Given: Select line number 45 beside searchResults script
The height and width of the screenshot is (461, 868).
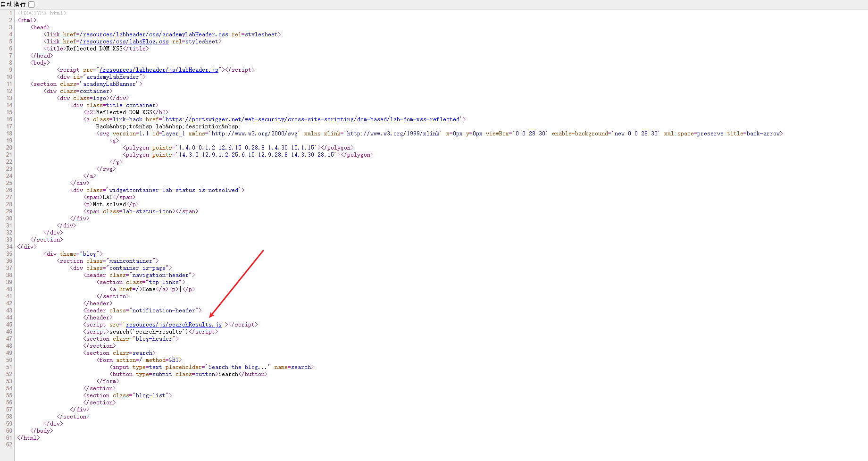Looking at the screenshot, I should [9, 324].
